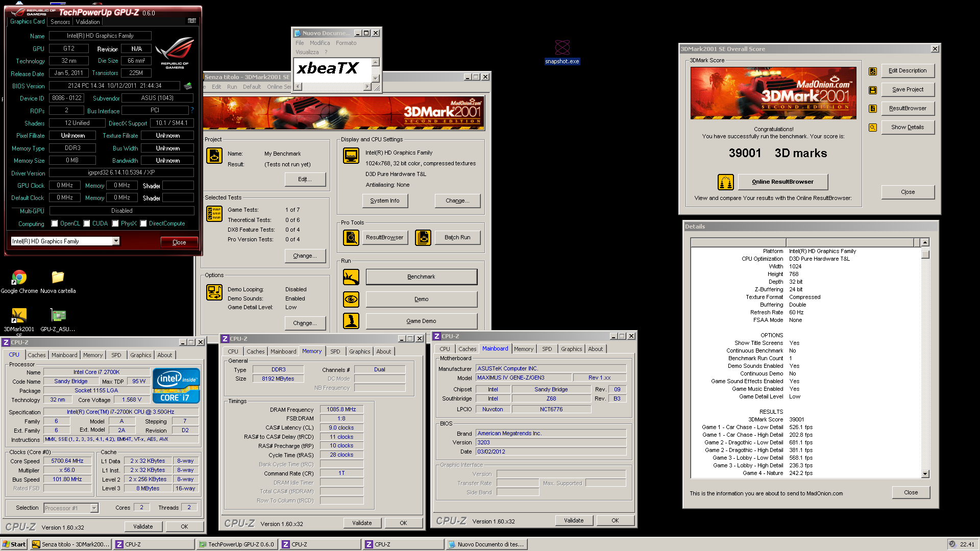Click the Display and CPU Settings monitor icon

click(x=351, y=156)
